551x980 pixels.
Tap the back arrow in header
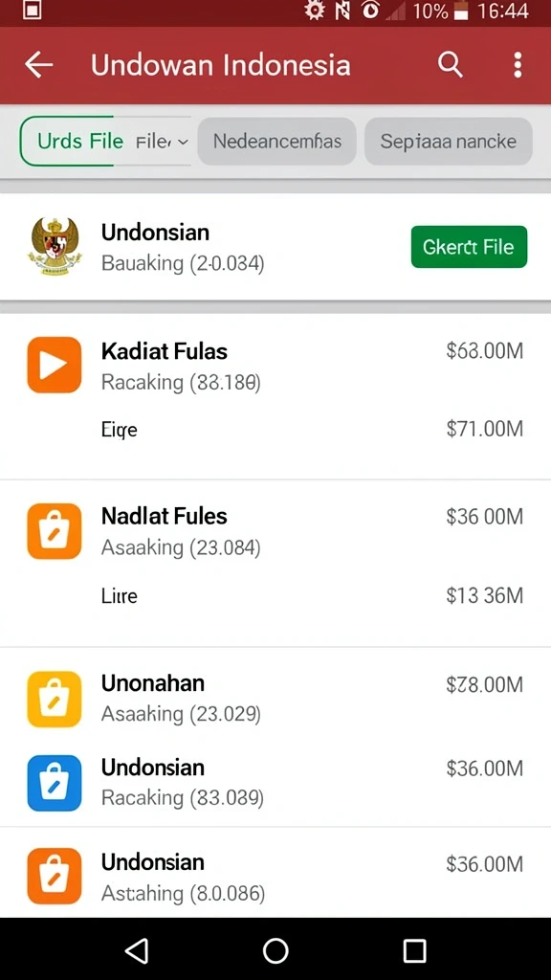(38, 65)
